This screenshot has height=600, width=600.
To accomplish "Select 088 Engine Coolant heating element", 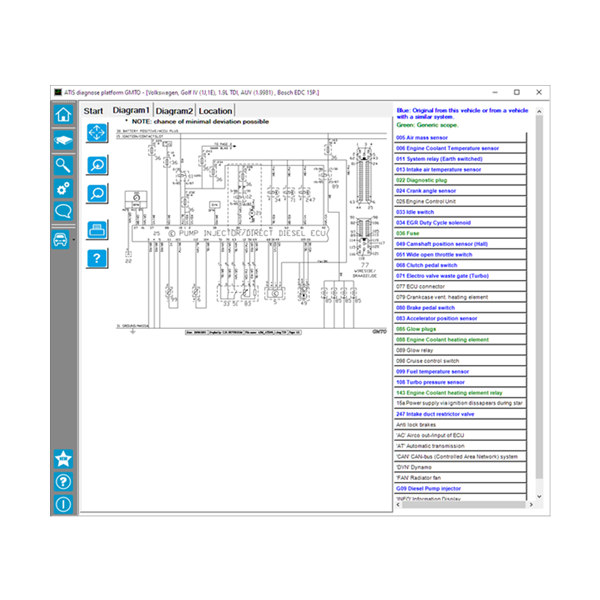I will (460, 340).
